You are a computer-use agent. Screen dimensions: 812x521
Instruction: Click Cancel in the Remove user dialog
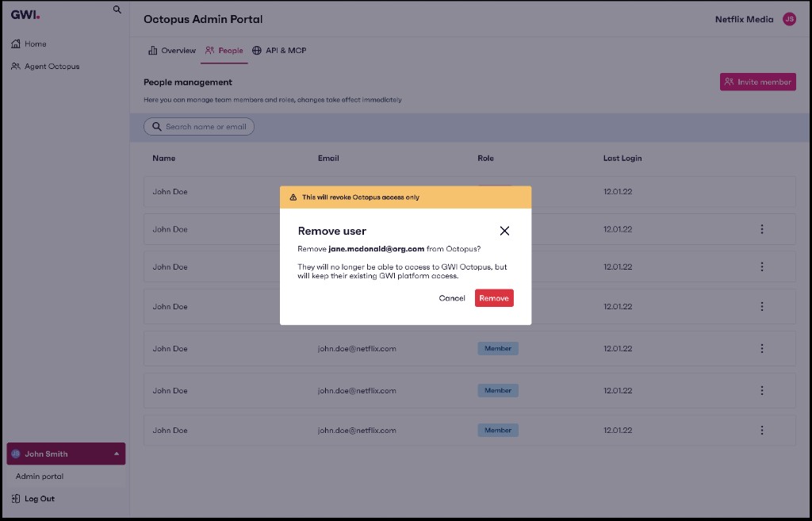[451, 298]
